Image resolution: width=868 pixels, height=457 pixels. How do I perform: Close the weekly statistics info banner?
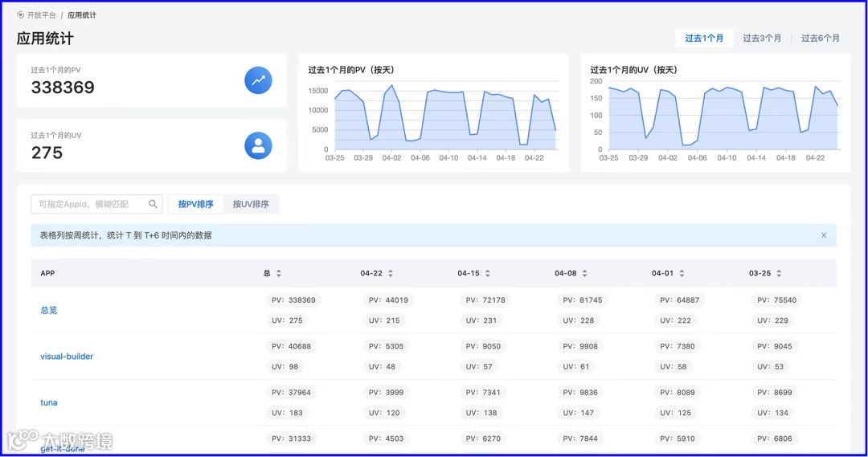[x=824, y=235]
